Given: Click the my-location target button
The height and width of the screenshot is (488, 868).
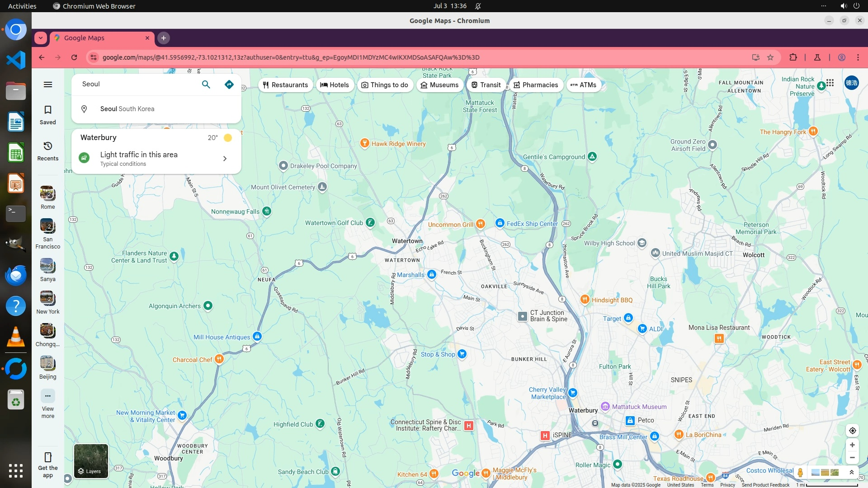Looking at the screenshot, I should pyautogui.click(x=852, y=431).
